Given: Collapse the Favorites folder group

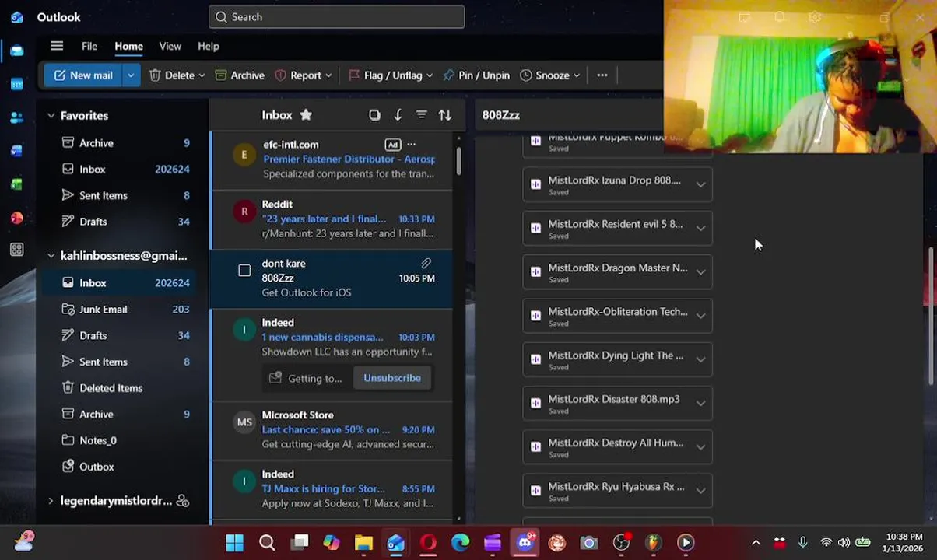Looking at the screenshot, I should [x=51, y=116].
